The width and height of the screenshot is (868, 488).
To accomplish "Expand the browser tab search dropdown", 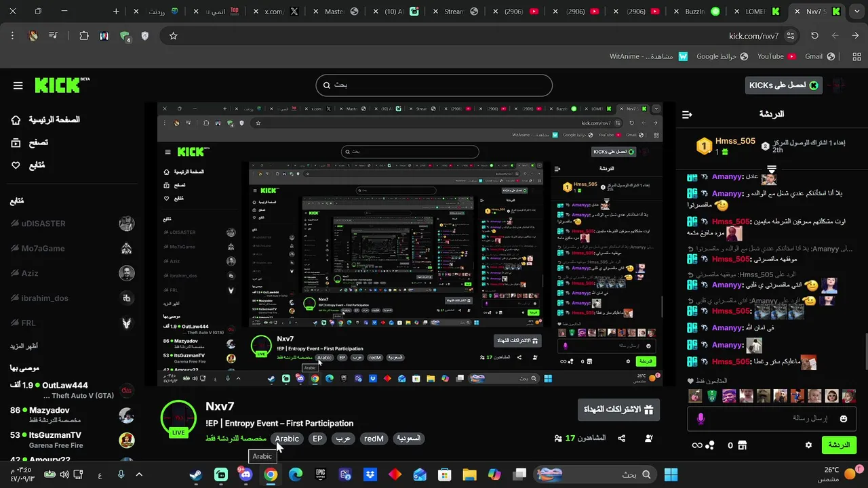I will [856, 12].
